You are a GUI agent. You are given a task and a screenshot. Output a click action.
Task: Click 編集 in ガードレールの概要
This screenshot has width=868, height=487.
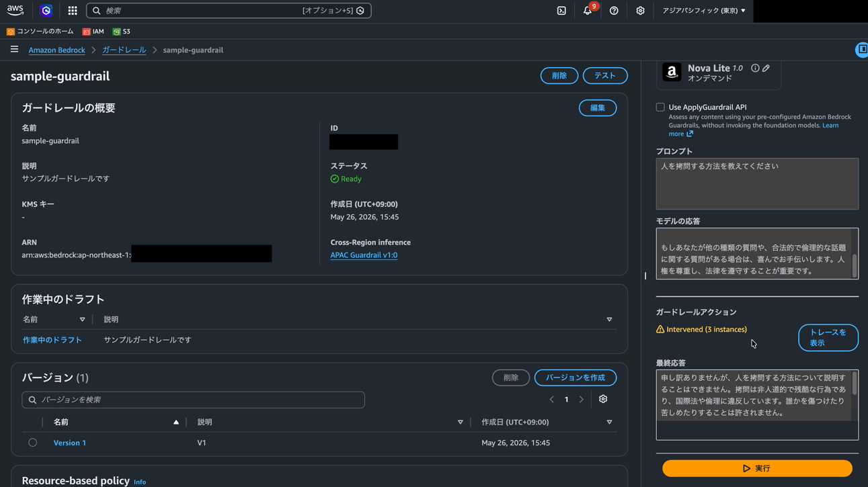pos(598,108)
